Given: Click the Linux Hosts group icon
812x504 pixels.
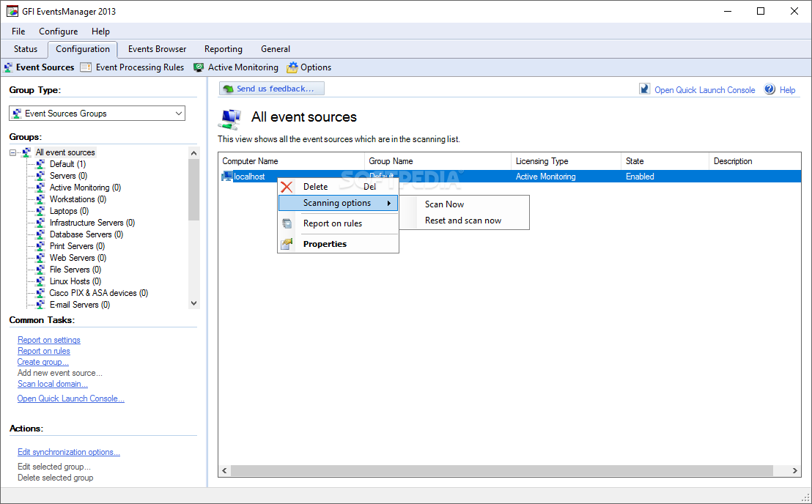Looking at the screenshot, I should pyautogui.click(x=40, y=281).
